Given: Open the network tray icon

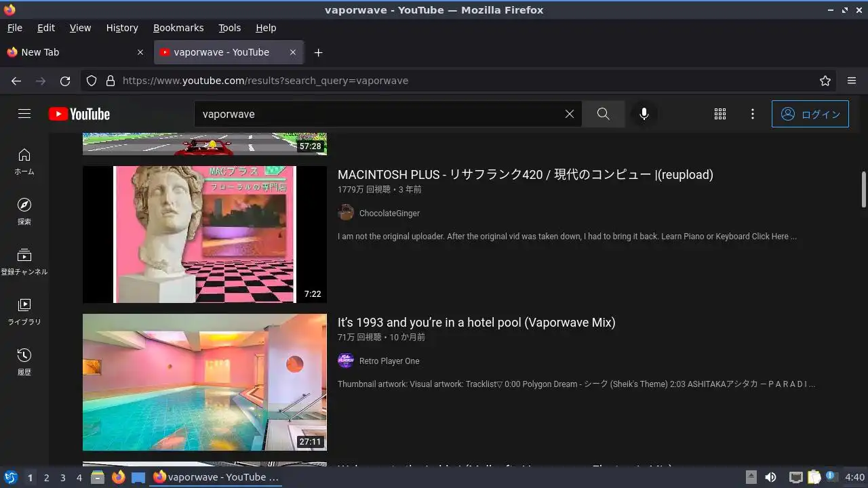Looking at the screenshot, I should (795, 478).
